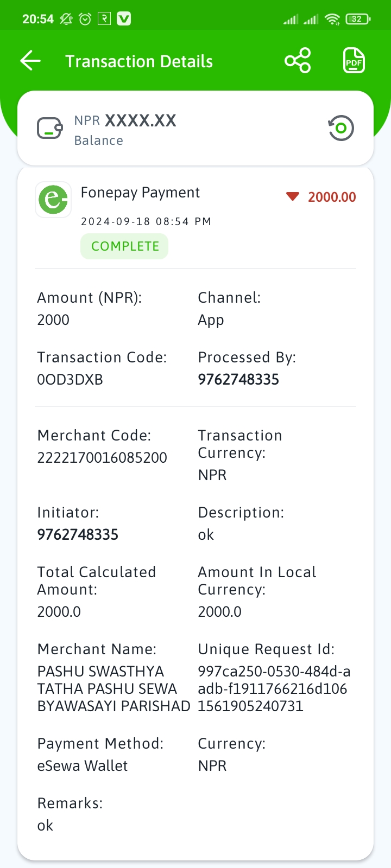Screen dimensions: 391x868
Task: Click hidden balance NPR XXXX.XX
Action: coord(125,120)
